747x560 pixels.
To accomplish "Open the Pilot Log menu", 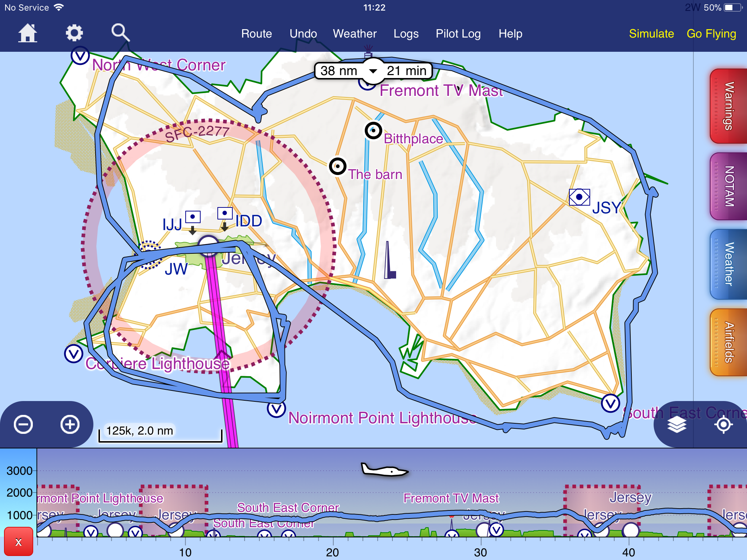I will [458, 34].
